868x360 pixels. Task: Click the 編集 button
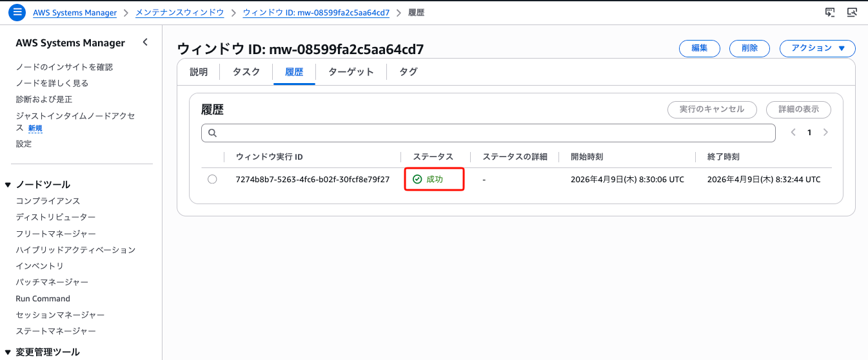click(700, 48)
